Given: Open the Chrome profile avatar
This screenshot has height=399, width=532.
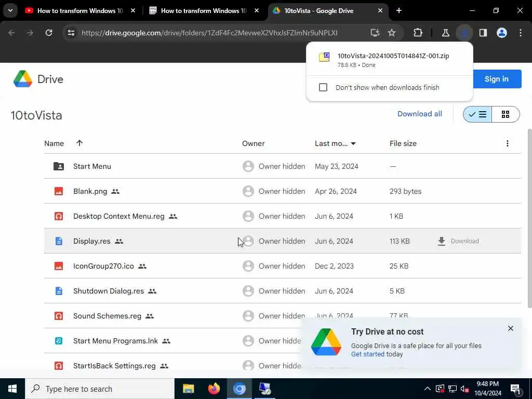Looking at the screenshot, I should tap(502, 33).
